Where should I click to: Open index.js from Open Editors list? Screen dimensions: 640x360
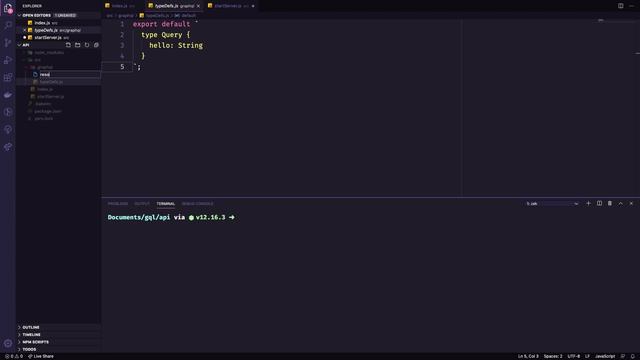pos(58,23)
